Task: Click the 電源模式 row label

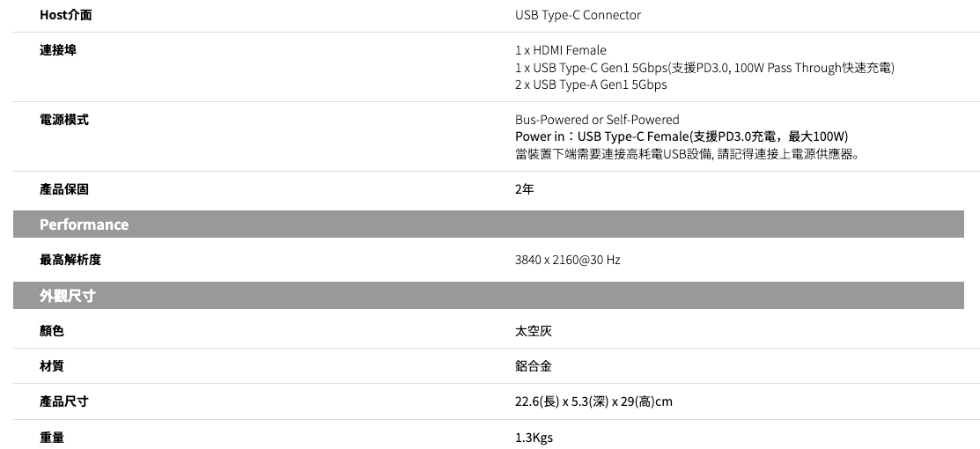Action: click(x=64, y=120)
